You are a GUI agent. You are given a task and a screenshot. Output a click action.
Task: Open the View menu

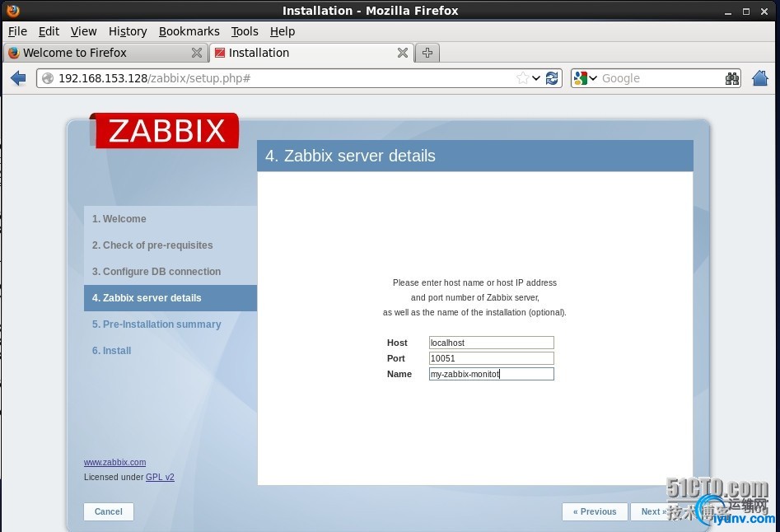point(83,31)
